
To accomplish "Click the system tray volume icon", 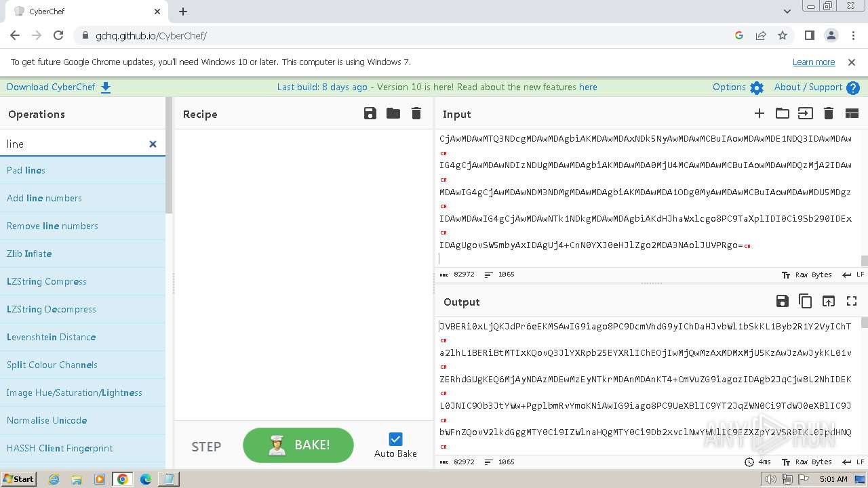I will click(x=771, y=479).
